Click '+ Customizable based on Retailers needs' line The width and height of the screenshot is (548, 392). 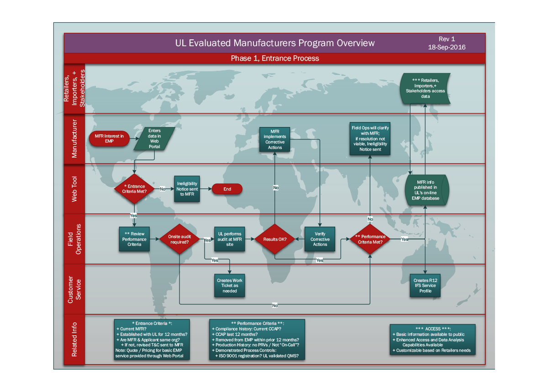[x=431, y=350]
